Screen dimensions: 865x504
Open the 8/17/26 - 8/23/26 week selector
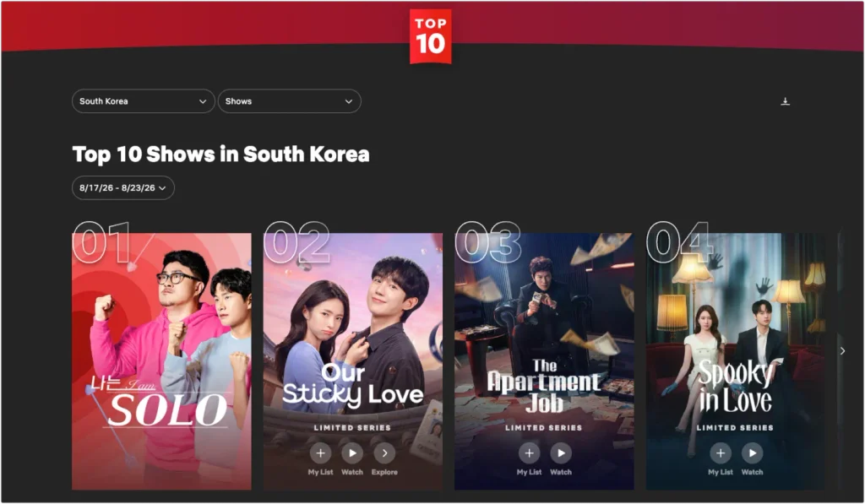pos(123,188)
